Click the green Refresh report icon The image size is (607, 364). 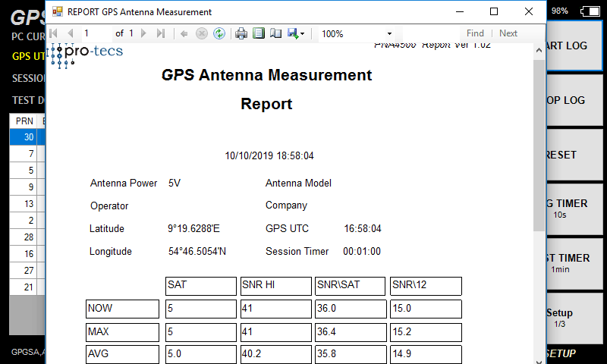coord(219,33)
